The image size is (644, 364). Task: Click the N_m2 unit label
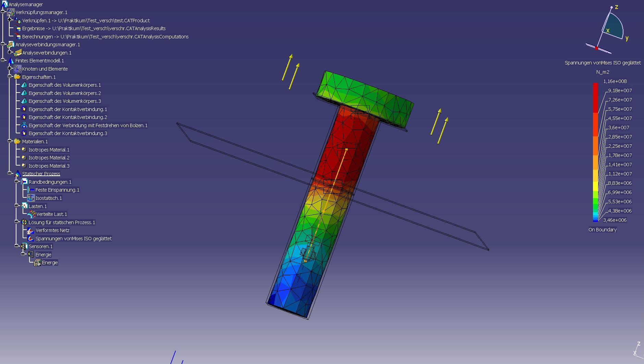[603, 72]
